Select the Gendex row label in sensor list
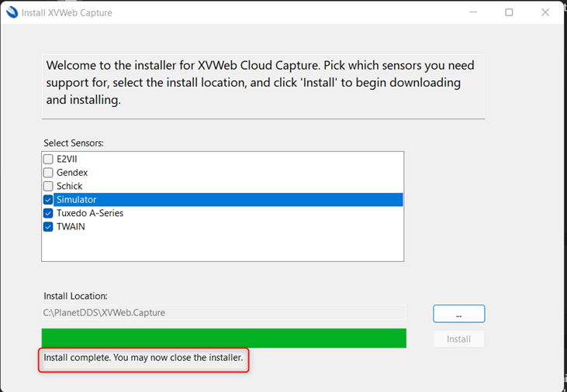This screenshot has width=567, height=392. pyautogui.click(x=72, y=173)
